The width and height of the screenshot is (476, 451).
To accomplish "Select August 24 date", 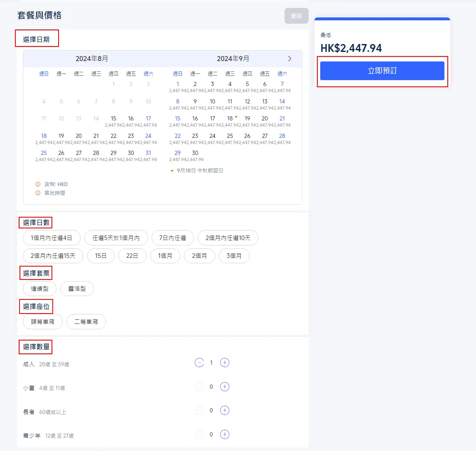I will pos(148,139).
